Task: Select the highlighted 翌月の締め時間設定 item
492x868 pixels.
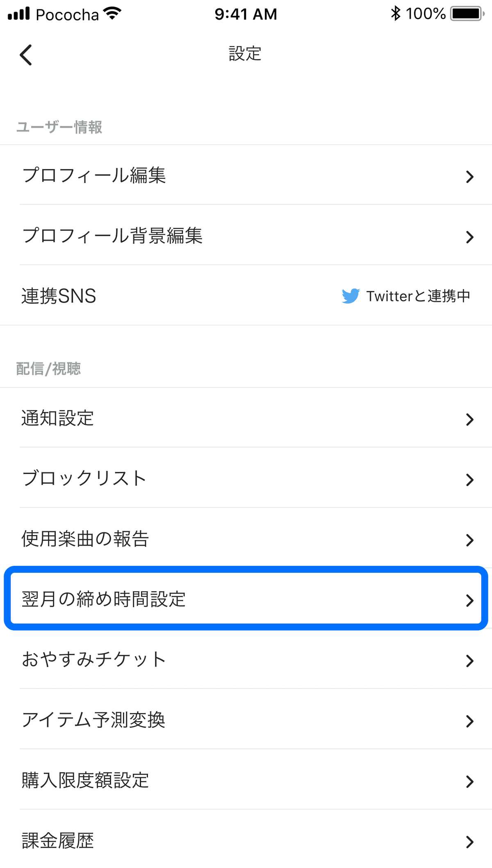Action: (x=246, y=601)
